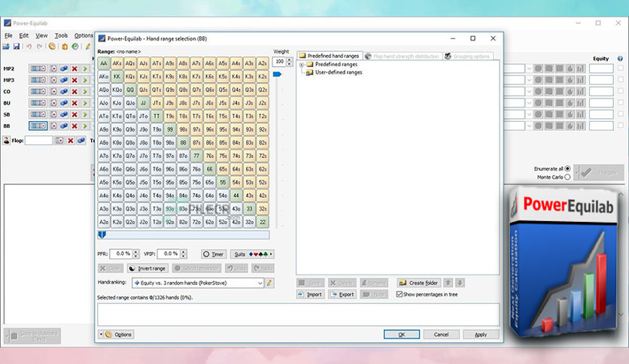629x364 pixels.
Task: Select Monte Carlo radio button
Action: click(x=567, y=177)
